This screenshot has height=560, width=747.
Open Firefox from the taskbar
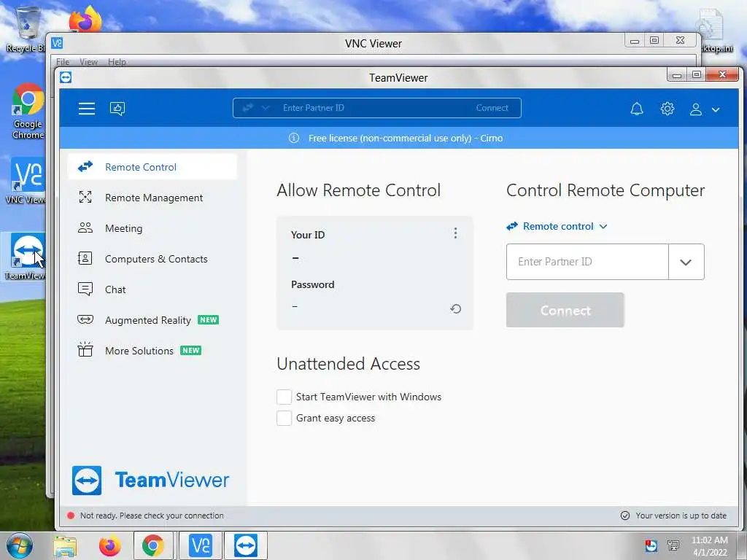(109, 546)
